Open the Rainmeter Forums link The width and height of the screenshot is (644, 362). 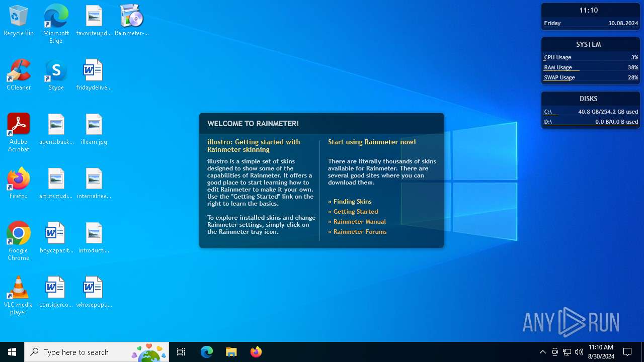(x=357, y=232)
